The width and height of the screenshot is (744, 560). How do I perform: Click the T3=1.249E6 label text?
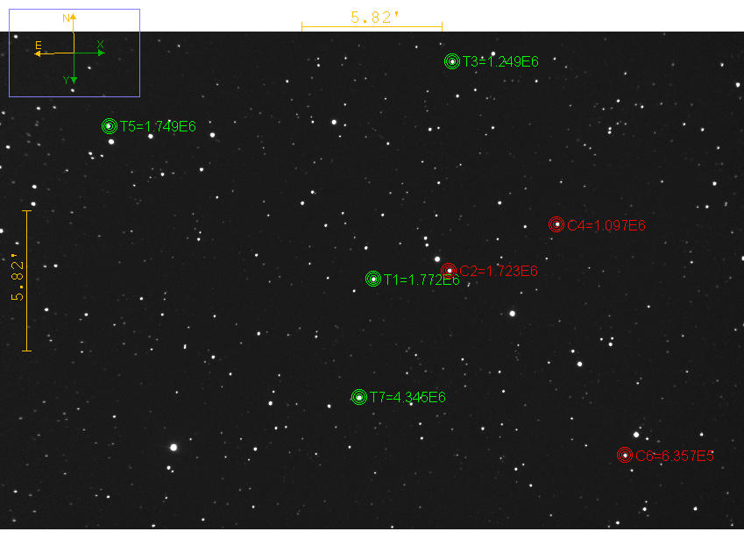500,62
